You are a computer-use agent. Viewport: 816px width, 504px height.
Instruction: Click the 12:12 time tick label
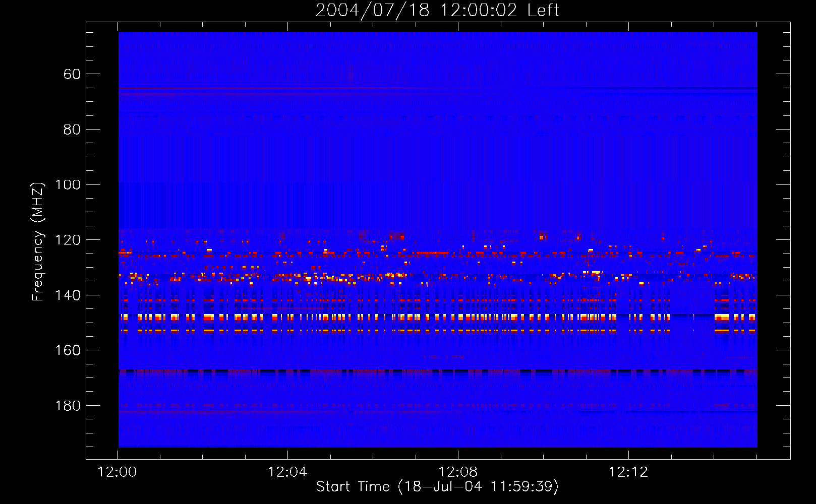point(628,472)
